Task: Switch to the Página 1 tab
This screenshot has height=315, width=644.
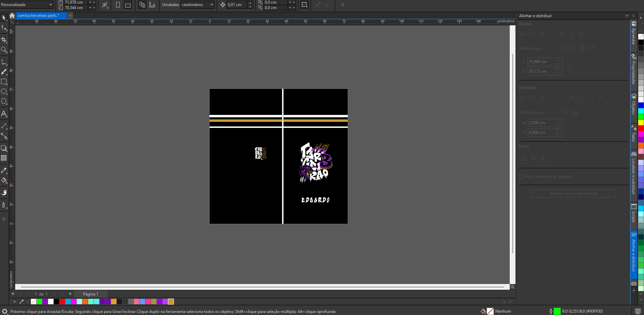Action: click(x=91, y=294)
